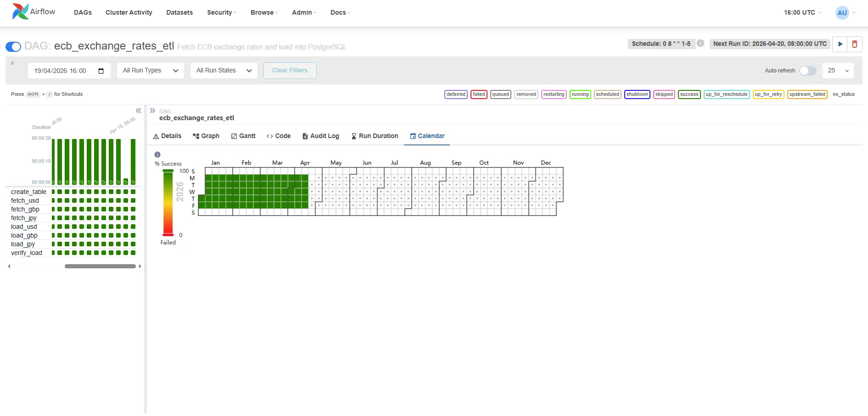The image size is (868, 416).
Task: Enable the Auto-refresh switch
Action: click(x=808, y=71)
